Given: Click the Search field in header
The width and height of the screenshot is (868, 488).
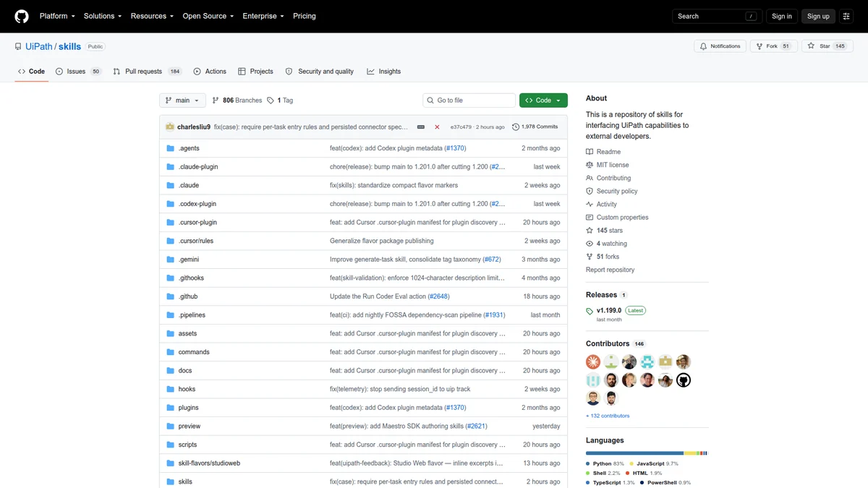Looking at the screenshot, I should click(x=717, y=16).
